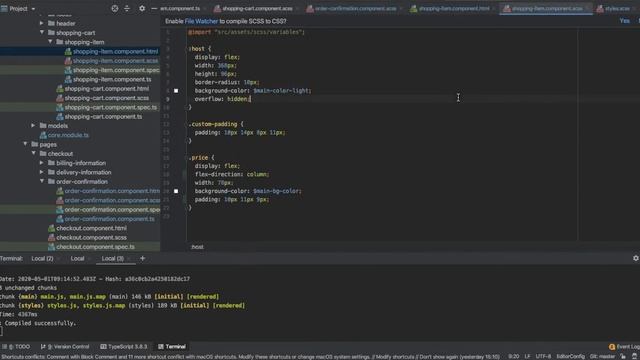
Task: Open the TypeScript 3.8.3 tool window
Action: point(124,347)
